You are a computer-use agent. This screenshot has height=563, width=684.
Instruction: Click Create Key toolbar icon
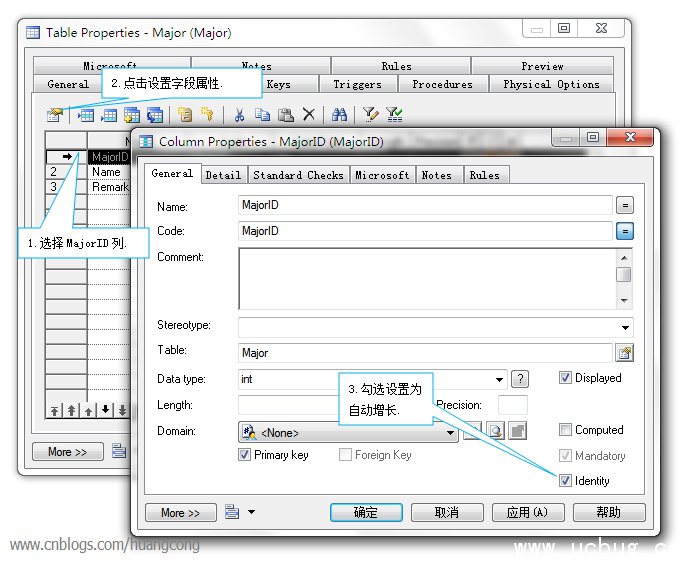pos(207,115)
